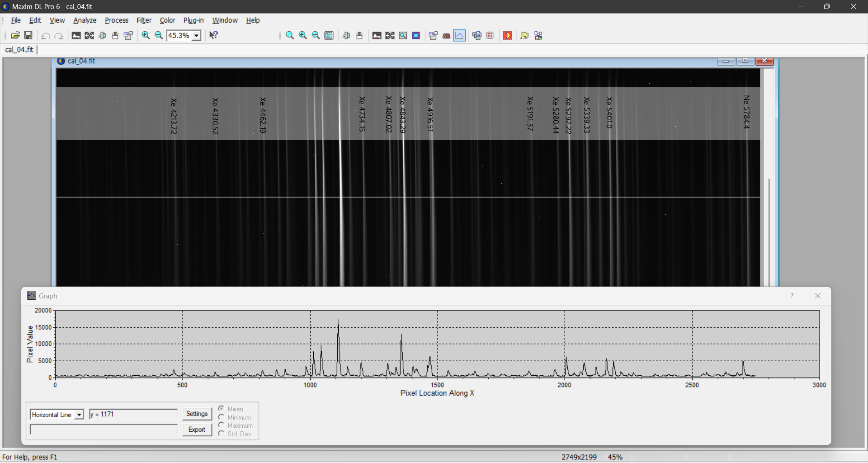868x463 pixels.
Task: Switch to the cal_04.fit document tab
Action: click(x=19, y=50)
